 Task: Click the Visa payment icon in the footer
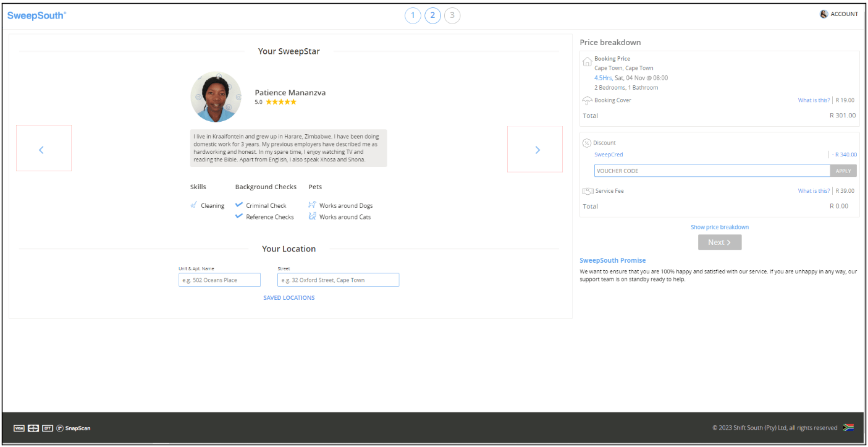20,428
